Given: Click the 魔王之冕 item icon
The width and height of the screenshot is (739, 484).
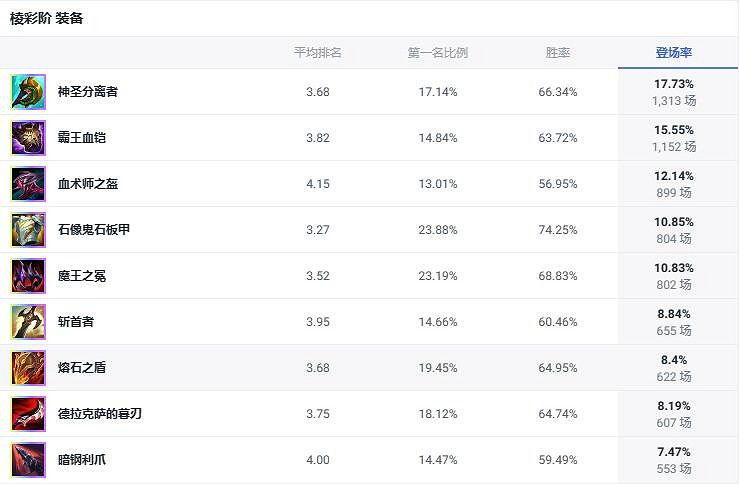Looking at the screenshot, I should (x=28, y=276).
